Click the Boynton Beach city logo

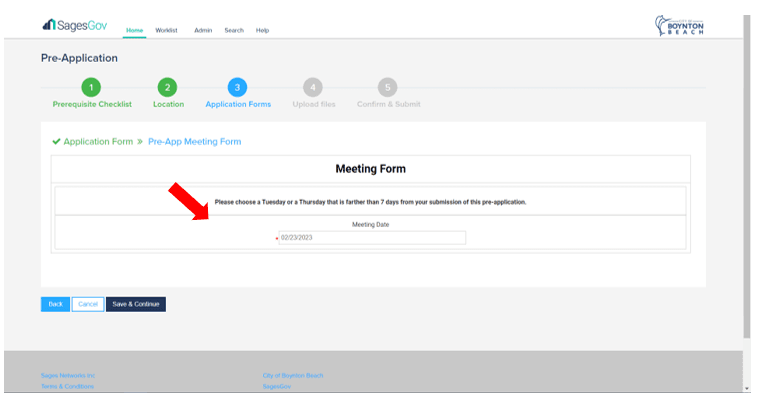click(x=679, y=25)
